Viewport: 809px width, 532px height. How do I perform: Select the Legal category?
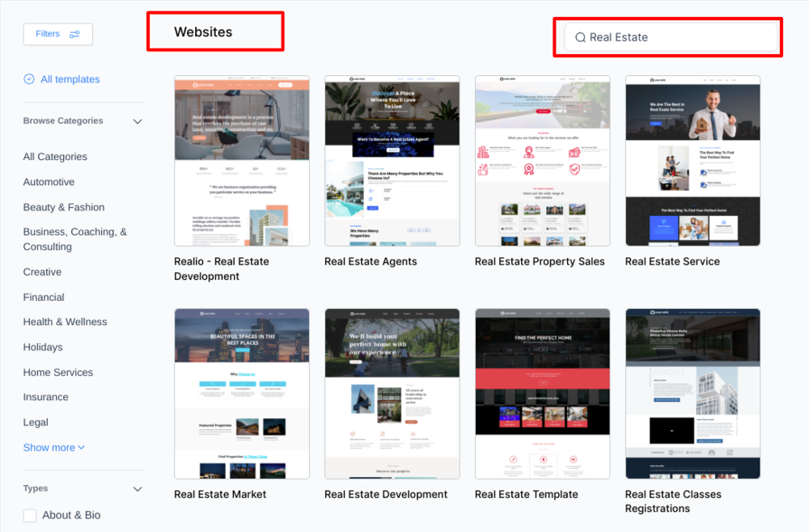pyautogui.click(x=36, y=422)
